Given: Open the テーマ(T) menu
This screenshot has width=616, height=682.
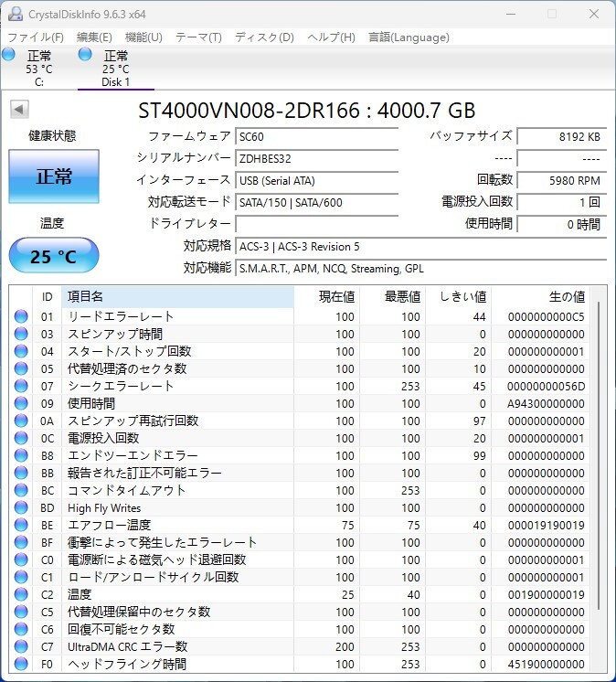Looking at the screenshot, I should (198, 37).
